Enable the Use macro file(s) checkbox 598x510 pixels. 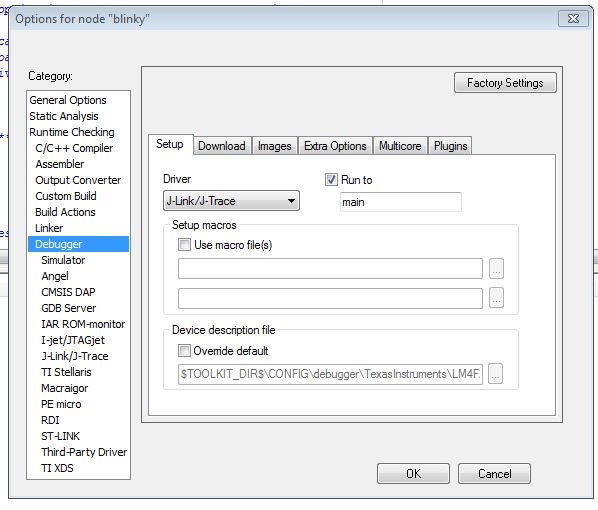pos(184,245)
